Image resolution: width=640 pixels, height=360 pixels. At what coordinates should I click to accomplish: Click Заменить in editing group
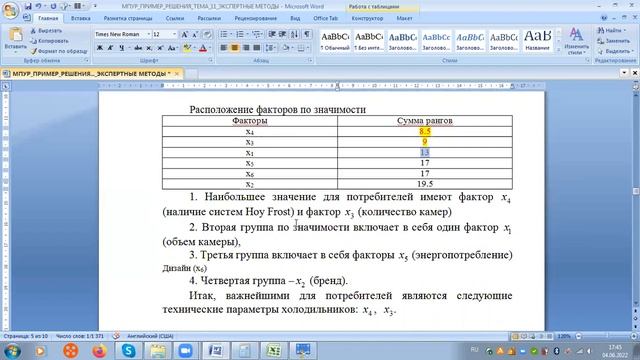pyautogui.click(x=613, y=41)
